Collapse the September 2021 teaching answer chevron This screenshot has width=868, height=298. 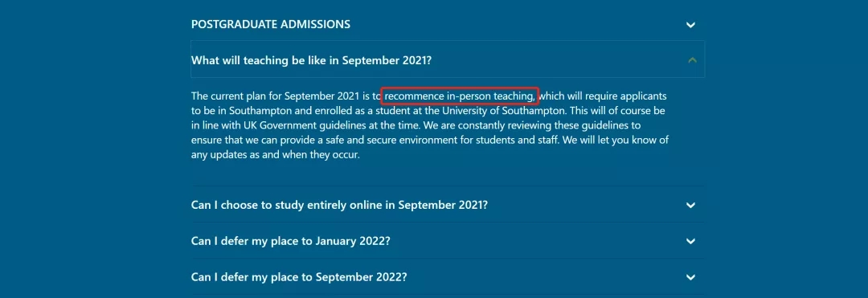692,60
